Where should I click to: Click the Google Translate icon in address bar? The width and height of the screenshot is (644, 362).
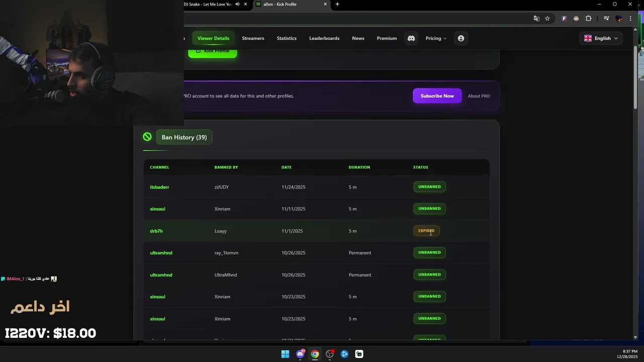coord(536,19)
